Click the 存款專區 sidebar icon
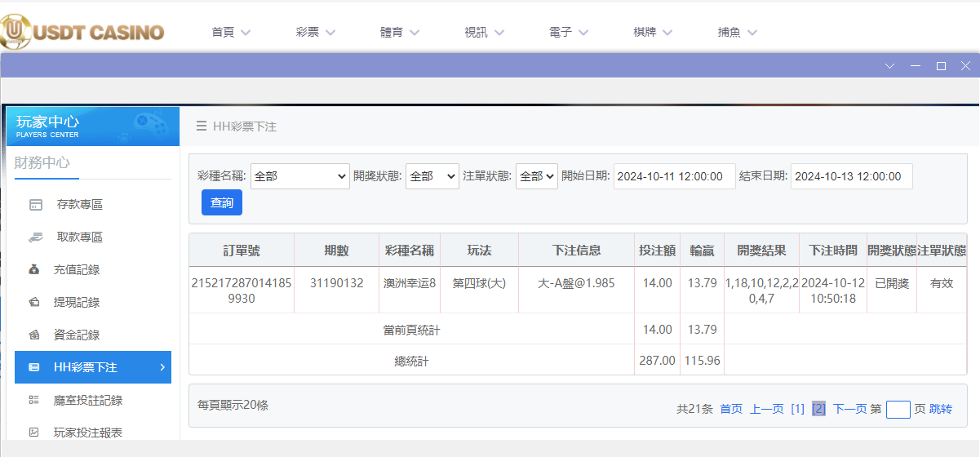The image size is (980, 457). coord(35,204)
